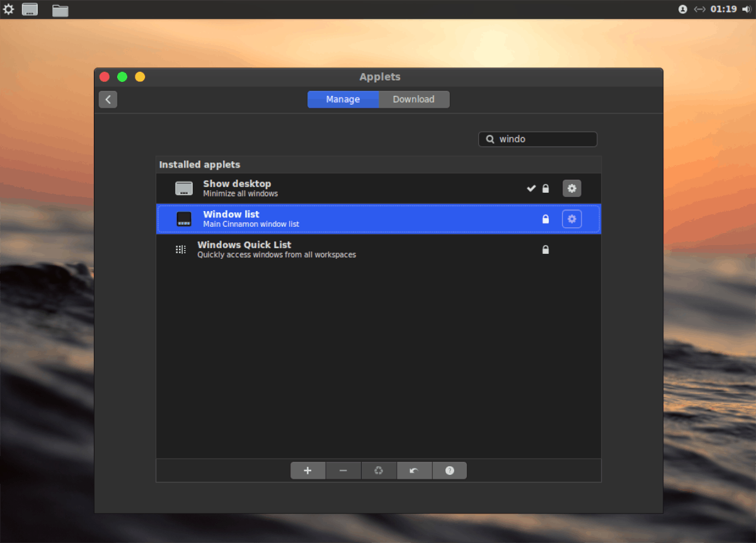Click the undo arrow in the bottom toolbar

tap(414, 470)
